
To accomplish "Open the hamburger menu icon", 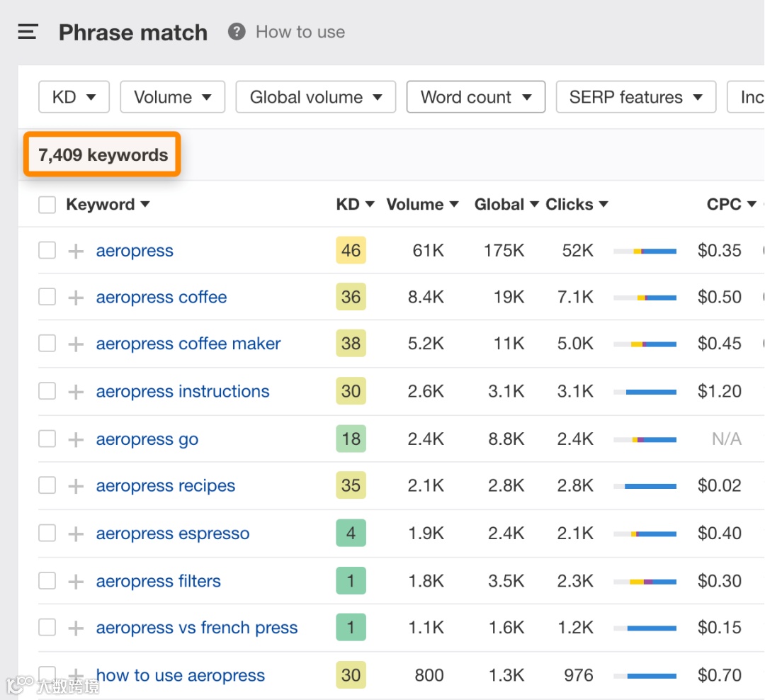I will (x=28, y=32).
